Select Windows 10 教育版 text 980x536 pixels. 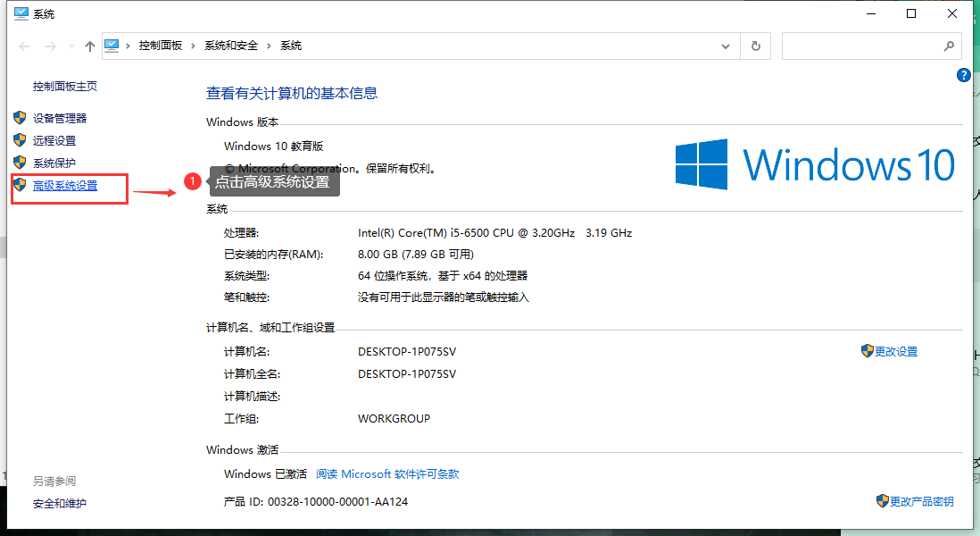point(274,147)
